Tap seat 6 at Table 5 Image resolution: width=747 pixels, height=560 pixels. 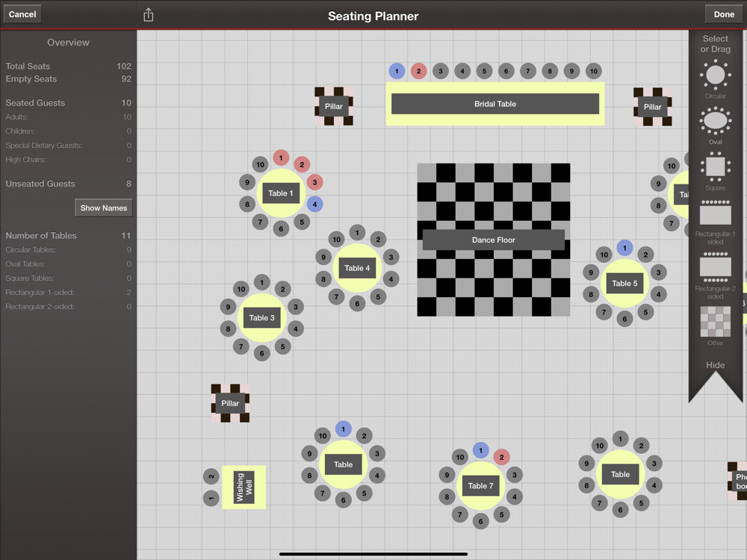coord(624,319)
